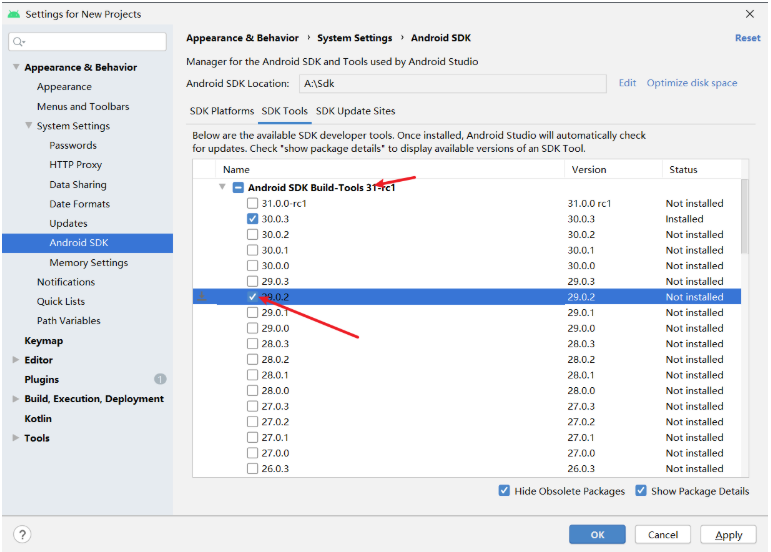
Task: Open Quick Lists settings
Action: point(61,301)
